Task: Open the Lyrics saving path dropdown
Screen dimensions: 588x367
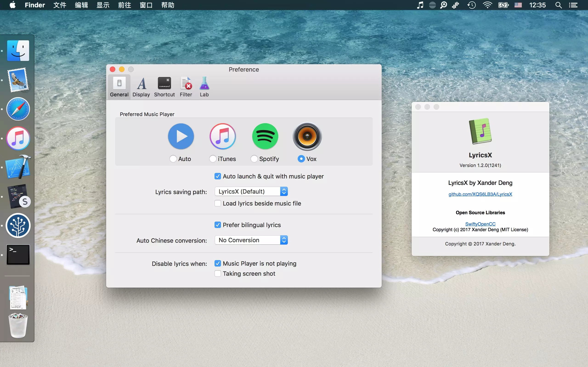Action: (251, 192)
